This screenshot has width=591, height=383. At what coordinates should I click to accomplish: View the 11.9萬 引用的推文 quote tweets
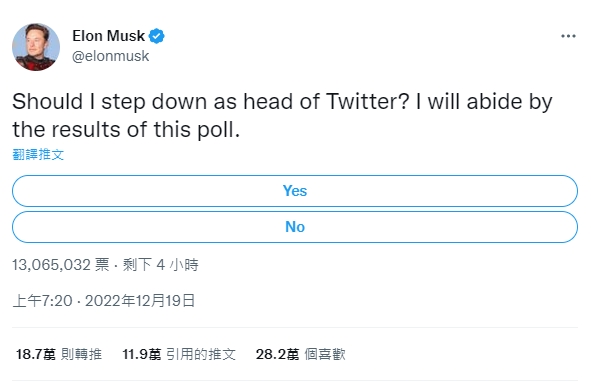pos(179,354)
